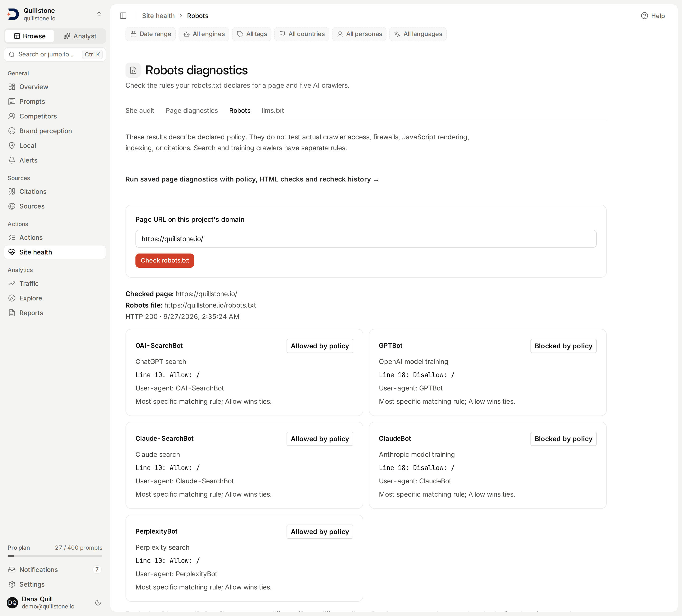The height and width of the screenshot is (616, 682).
Task: Expand the Quillstone project switcher
Action: tap(55, 14)
